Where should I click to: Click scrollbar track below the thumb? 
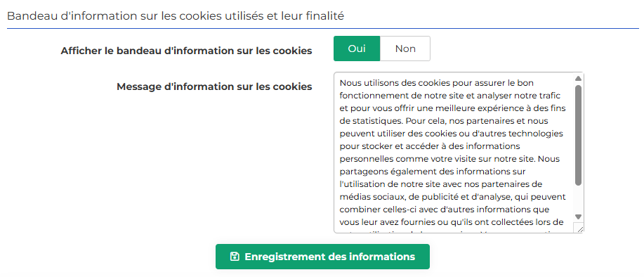(578, 200)
